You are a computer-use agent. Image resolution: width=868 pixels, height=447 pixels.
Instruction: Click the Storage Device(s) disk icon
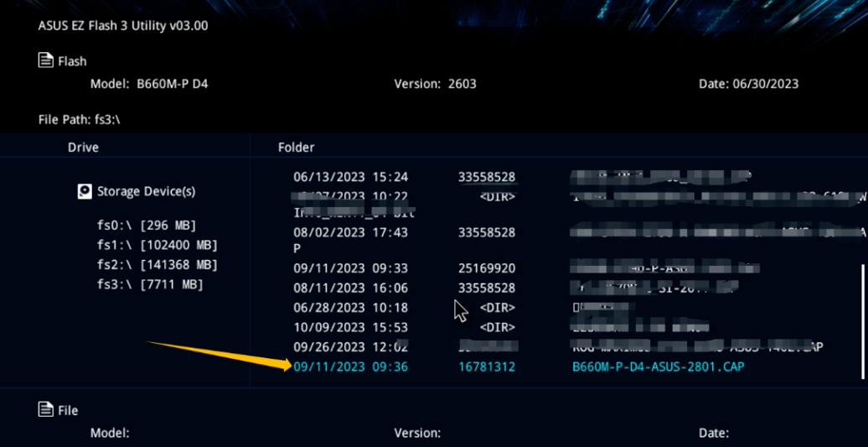click(x=85, y=191)
